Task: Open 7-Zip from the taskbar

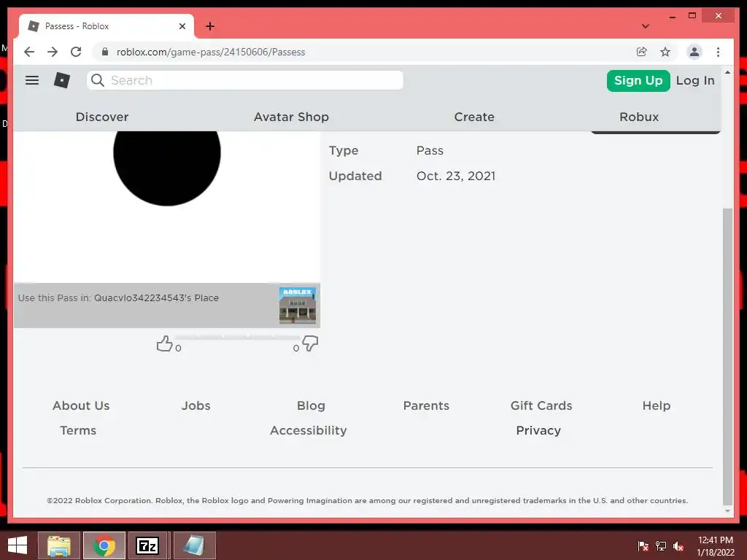Action: click(147, 545)
